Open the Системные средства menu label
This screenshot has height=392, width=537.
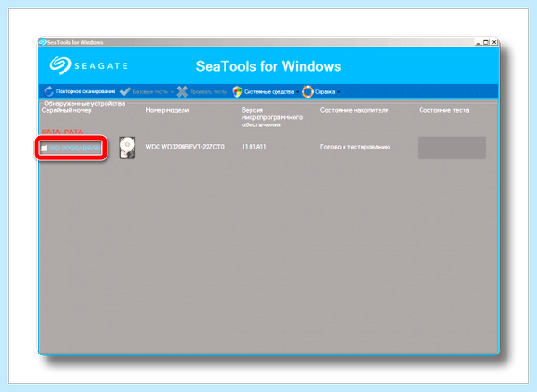(x=268, y=92)
